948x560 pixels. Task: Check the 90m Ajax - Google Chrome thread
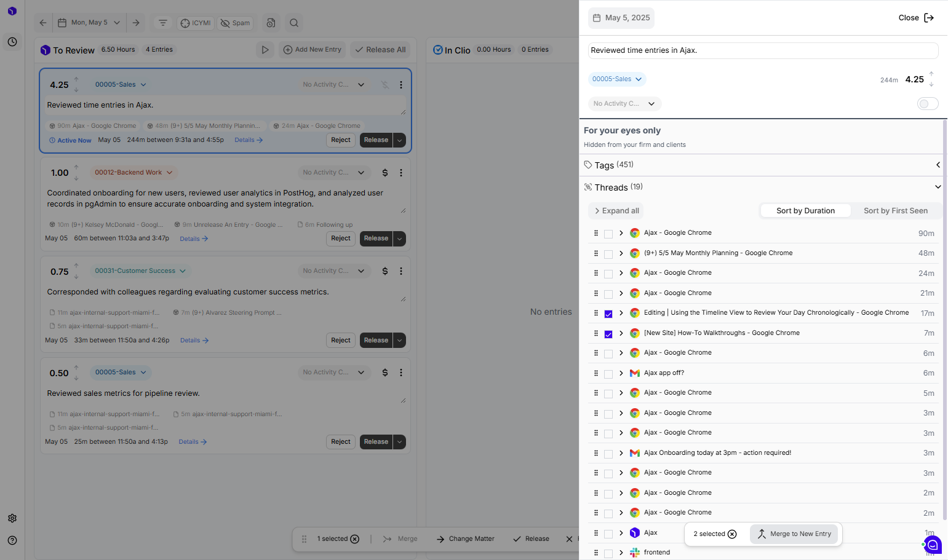coord(608,234)
